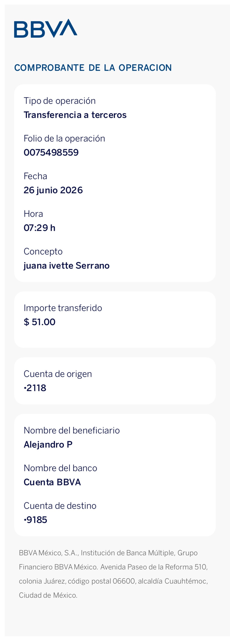This screenshot has width=230, height=644.
Task: Click the Cuenta de origen label
Action: pos(58,374)
